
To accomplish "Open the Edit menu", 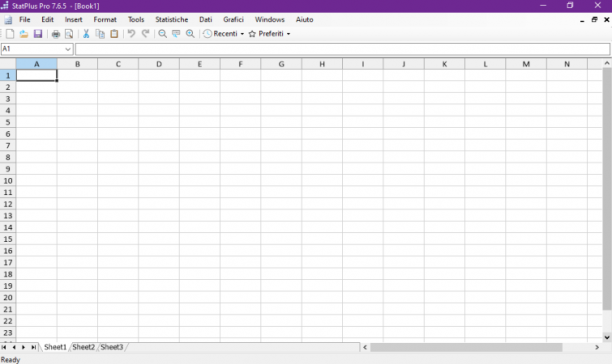I will [48, 20].
